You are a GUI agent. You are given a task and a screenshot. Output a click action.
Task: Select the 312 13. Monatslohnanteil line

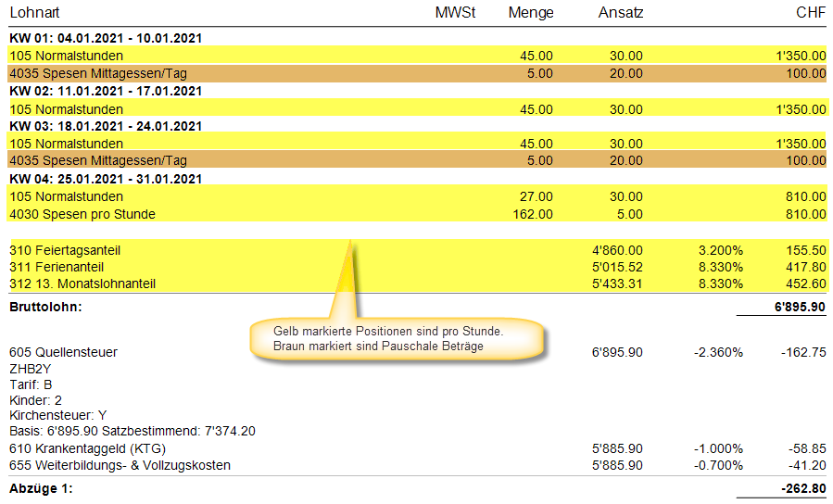point(82,283)
